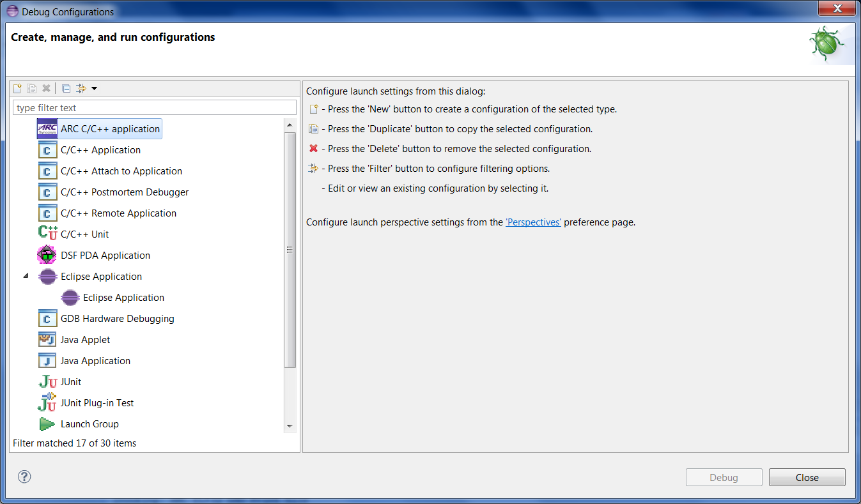
Task: Select C/C++ Unit label
Action: [x=84, y=234]
